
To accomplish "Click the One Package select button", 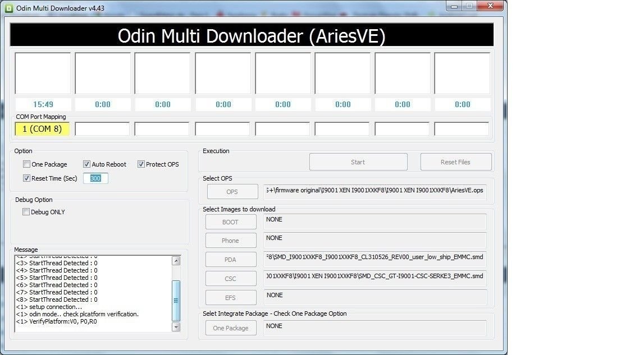I will pos(231,328).
